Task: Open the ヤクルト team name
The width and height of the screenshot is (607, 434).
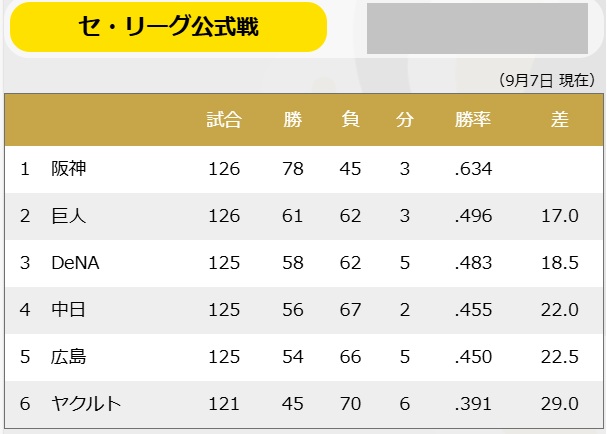Action: coord(86,404)
